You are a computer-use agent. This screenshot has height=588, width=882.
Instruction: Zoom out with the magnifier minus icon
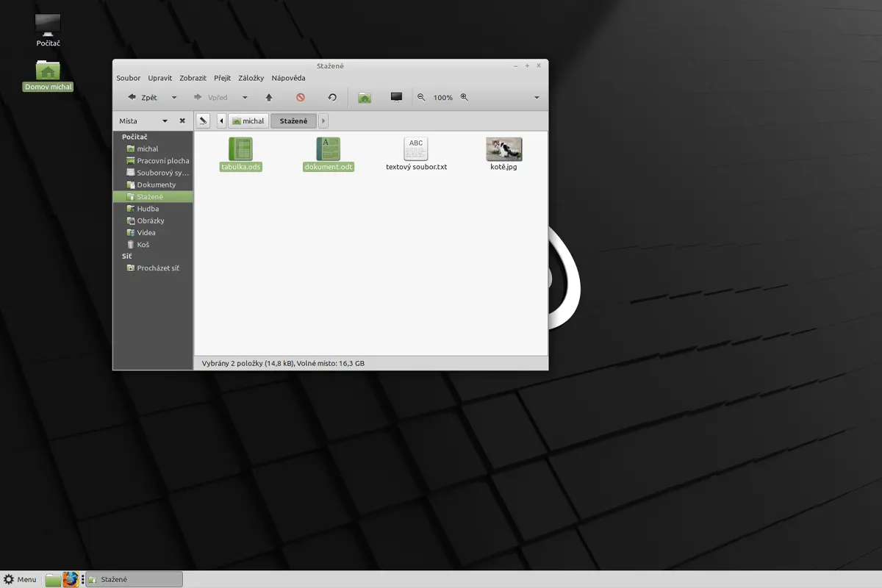pos(421,98)
